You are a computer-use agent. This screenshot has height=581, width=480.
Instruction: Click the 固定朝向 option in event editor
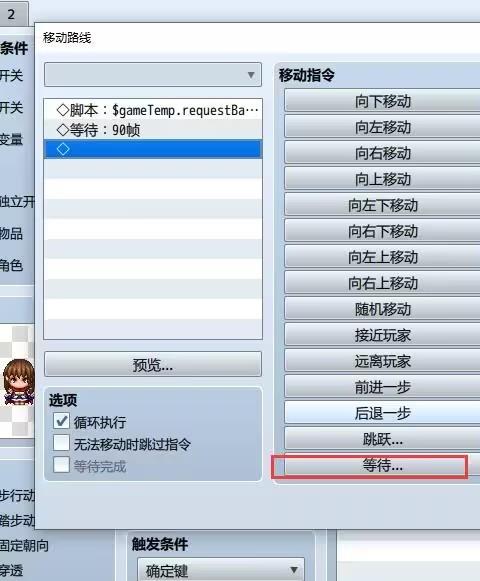tap(24, 546)
